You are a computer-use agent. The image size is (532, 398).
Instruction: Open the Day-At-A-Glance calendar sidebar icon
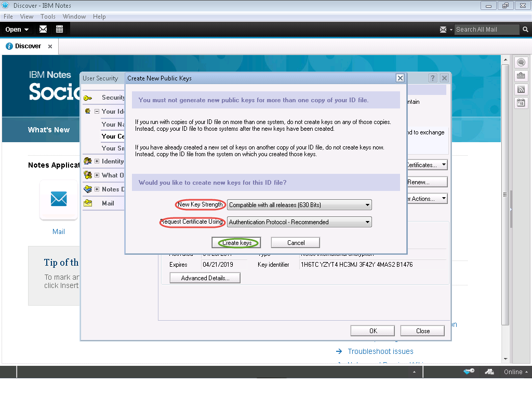click(x=521, y=102)
